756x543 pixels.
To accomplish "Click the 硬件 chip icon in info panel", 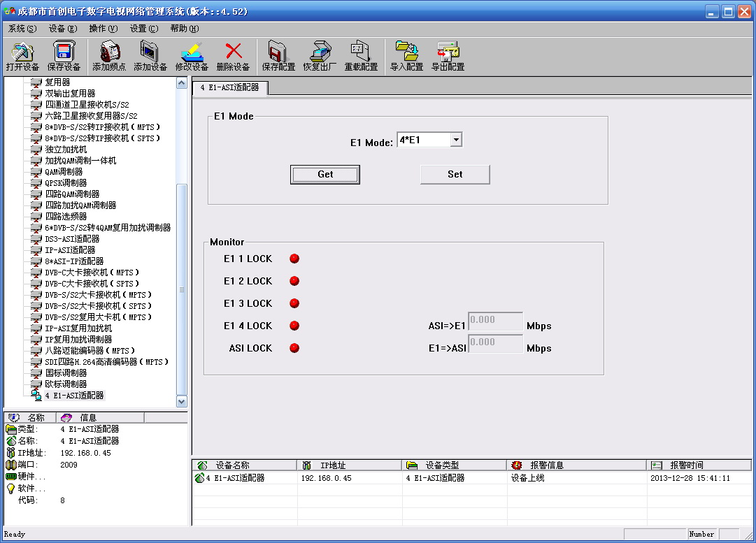I will point(11,477).
